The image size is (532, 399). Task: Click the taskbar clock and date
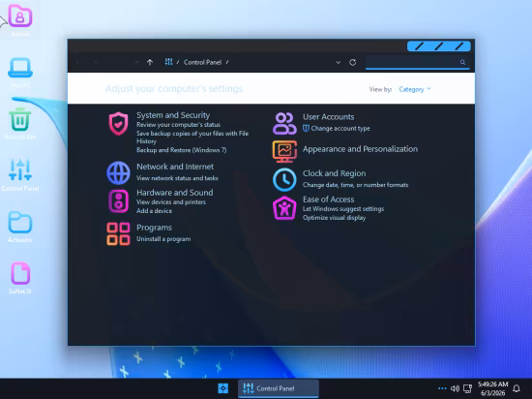tap(493, 388)
